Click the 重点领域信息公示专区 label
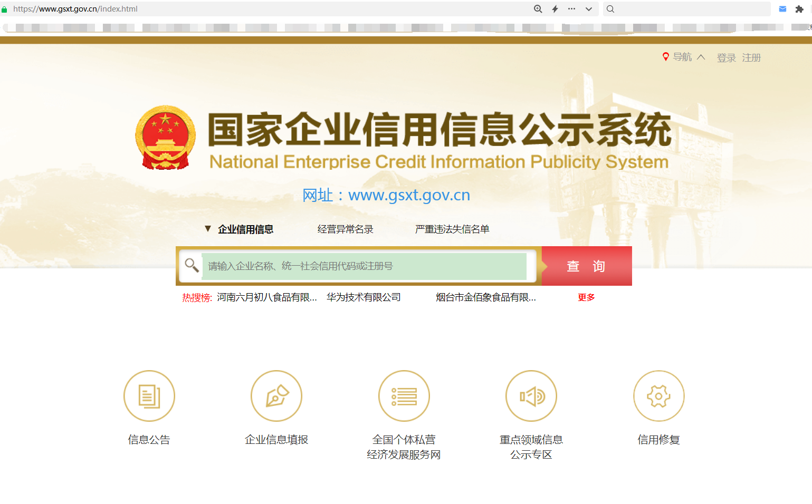 point(531,447)
